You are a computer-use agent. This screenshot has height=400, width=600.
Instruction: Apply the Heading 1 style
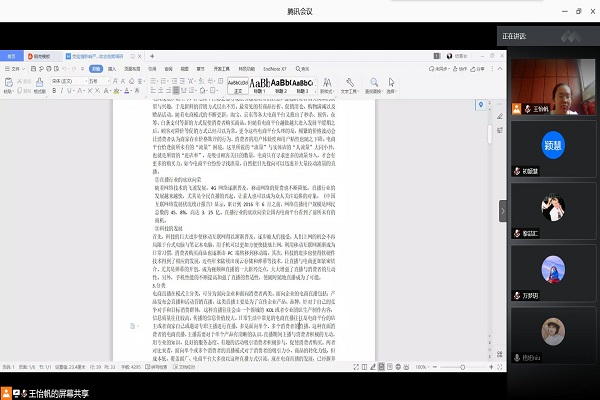pyautogui.click(x=259, y=86)
